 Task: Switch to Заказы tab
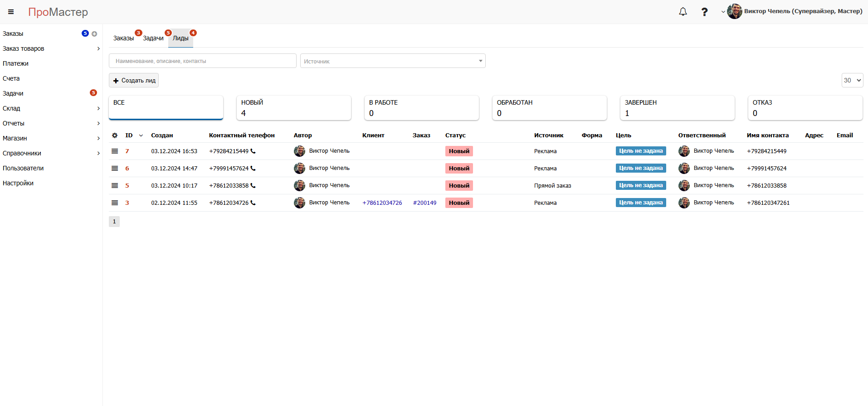coord(123,38)
